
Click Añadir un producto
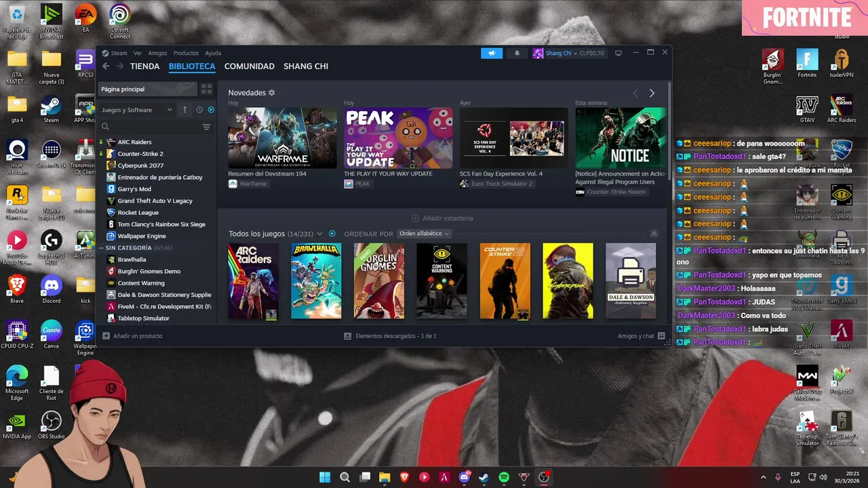138,336
